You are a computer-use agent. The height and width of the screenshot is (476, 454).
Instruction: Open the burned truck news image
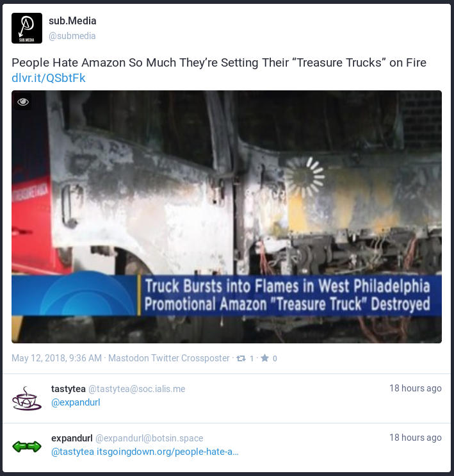coord(227,217)
